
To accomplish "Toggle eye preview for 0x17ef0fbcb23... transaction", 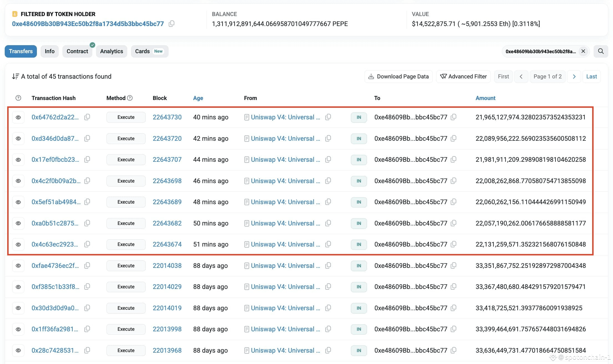I will [18, 160].
